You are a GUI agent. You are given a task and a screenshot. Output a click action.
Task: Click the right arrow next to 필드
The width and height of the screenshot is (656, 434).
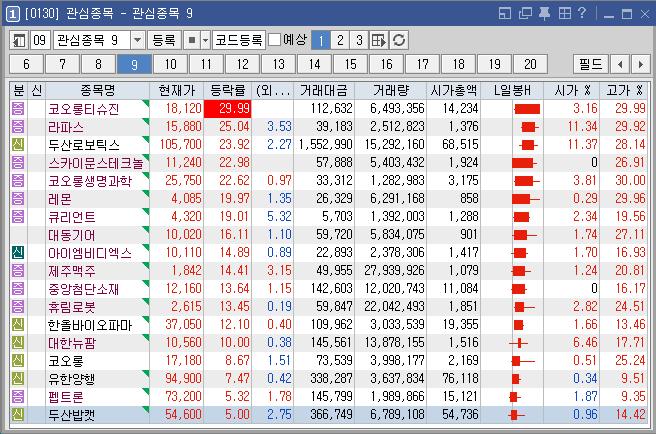641,64
